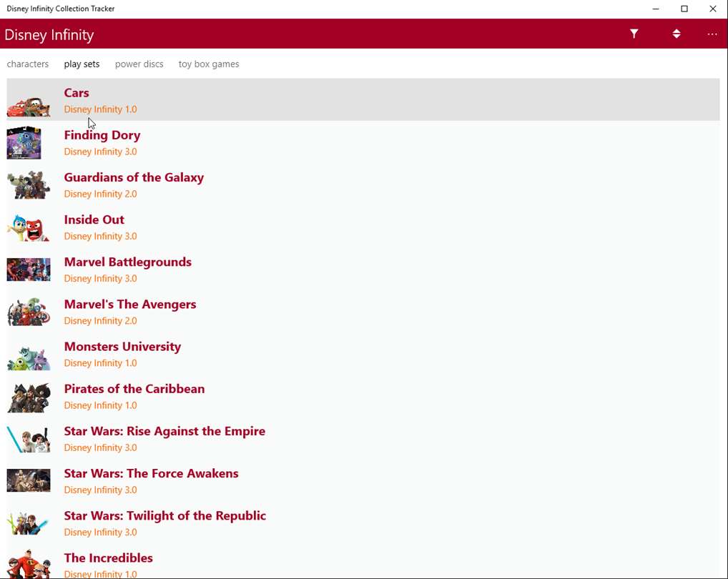728x579 pixels.
Task: Click Disney Infinity 1.0 under Cars
Action: coord(100,109)
